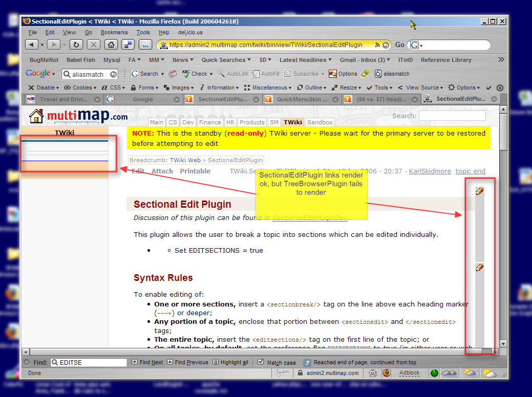Expand the News bookmarks dropdown

(182, 60)
